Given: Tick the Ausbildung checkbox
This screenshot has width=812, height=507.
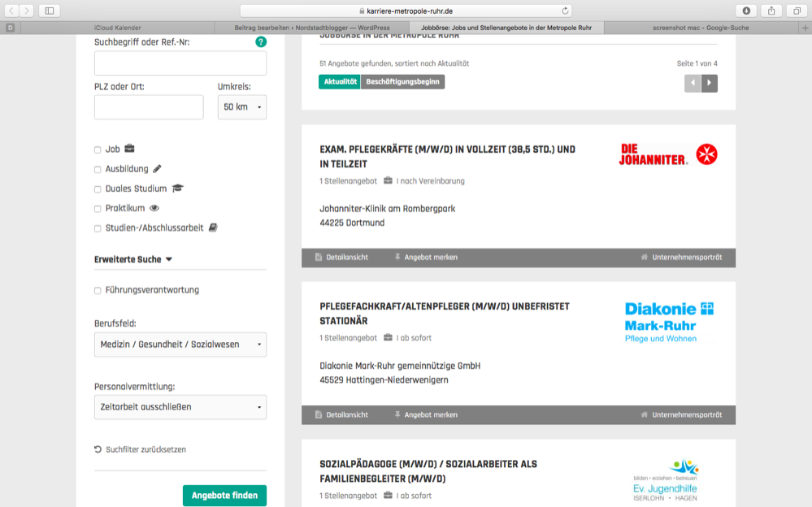Looking at the screenshot, I should (x=98, y=169).
